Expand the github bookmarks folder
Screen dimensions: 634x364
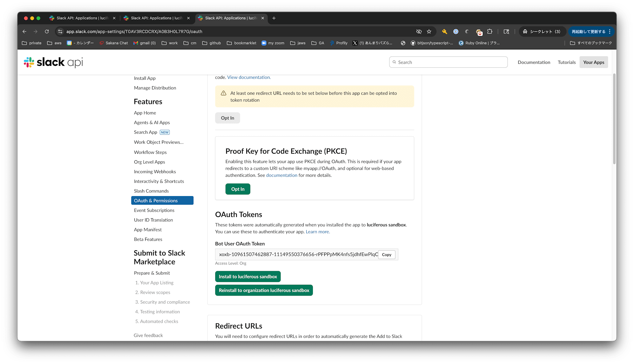point(211,43)
